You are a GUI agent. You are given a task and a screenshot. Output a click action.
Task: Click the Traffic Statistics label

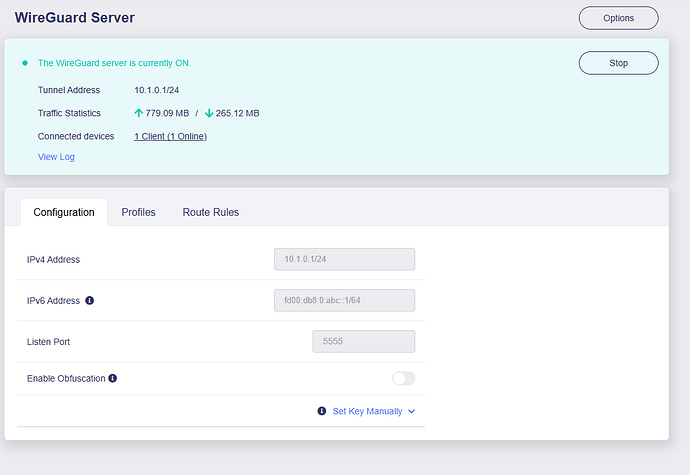click(x=69, y=113)
